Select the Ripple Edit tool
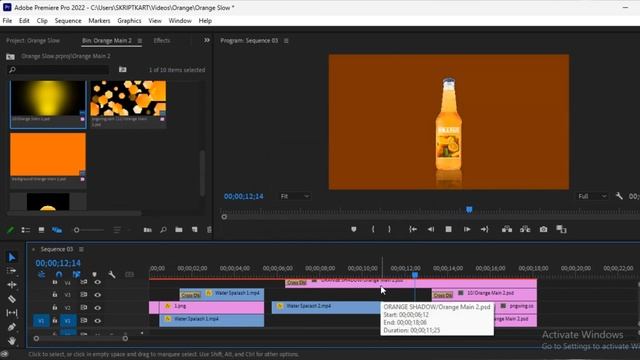640x360 pixels. click(11, 284)
